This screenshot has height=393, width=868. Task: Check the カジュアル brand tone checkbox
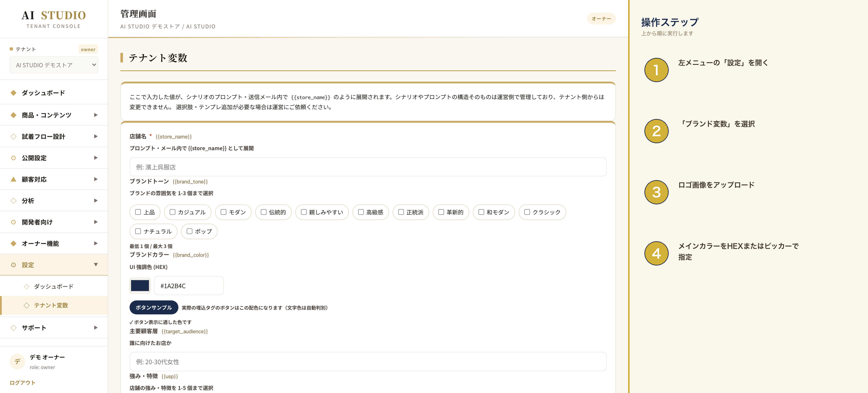click(x=173, y=212)
